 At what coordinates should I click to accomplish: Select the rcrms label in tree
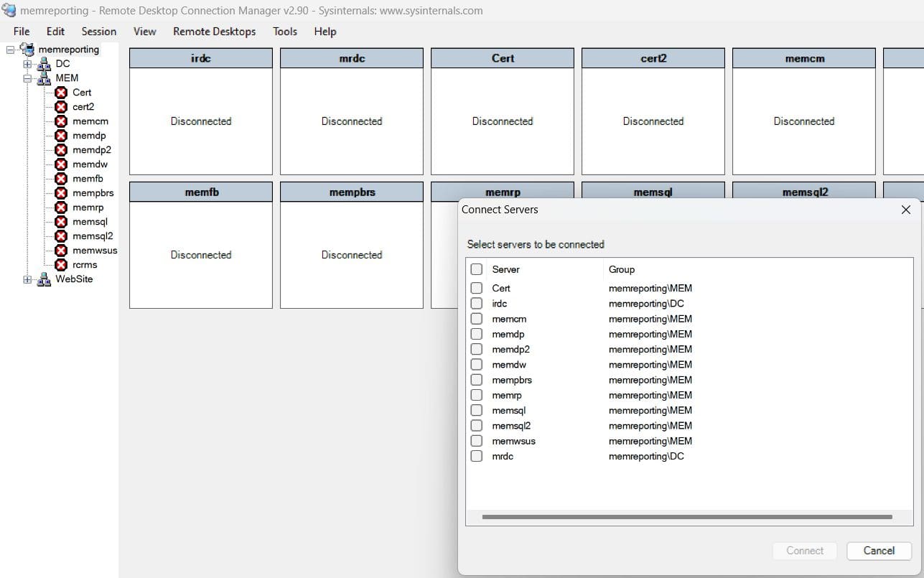[85, 265]
